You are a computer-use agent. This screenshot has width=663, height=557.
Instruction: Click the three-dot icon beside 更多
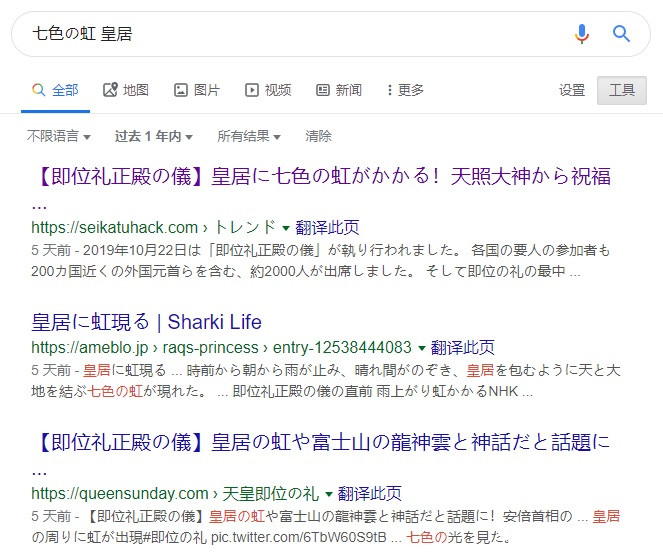pyautogui.click(x=389, y=90)
